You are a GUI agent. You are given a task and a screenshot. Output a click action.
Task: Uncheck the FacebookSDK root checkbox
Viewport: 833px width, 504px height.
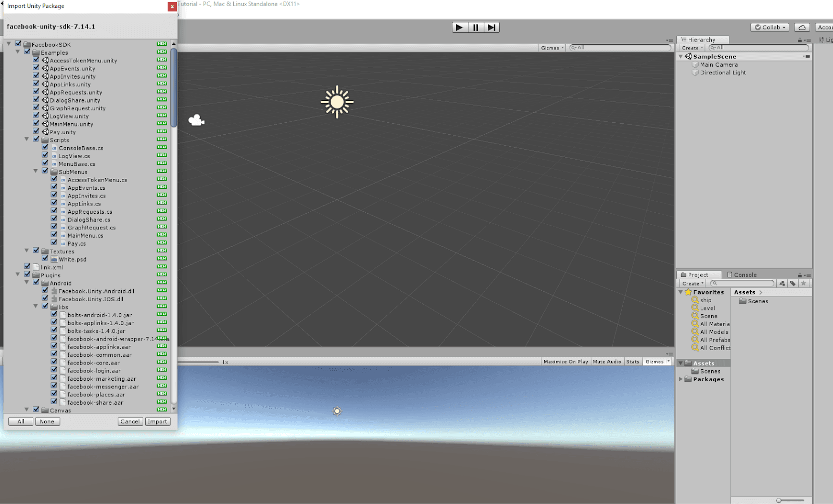click(x=19, y=44)
